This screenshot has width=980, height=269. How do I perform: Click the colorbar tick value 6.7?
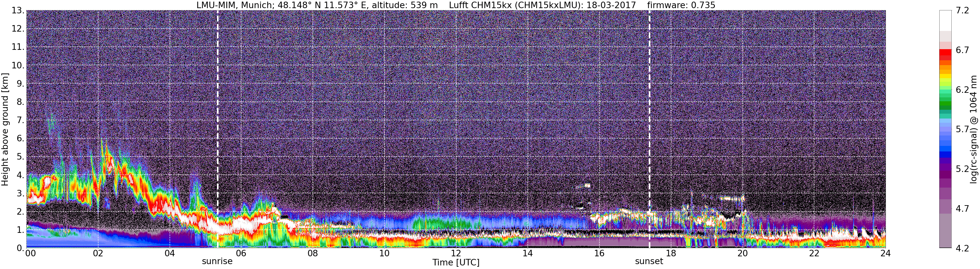pos(962,50)
